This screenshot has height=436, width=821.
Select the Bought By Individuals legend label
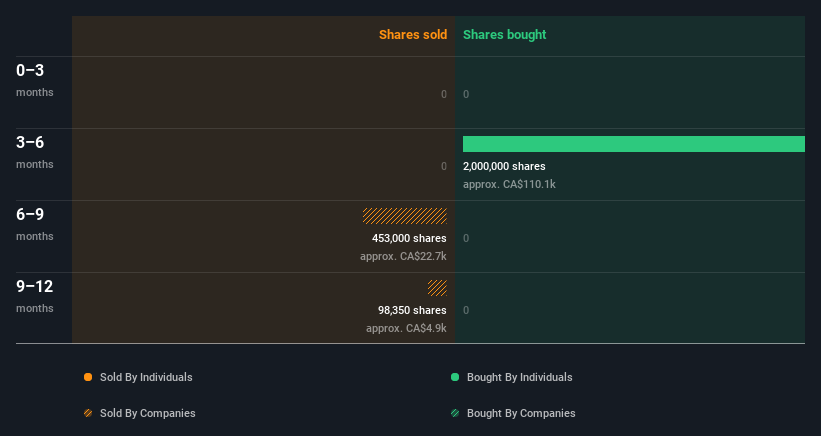519,377
